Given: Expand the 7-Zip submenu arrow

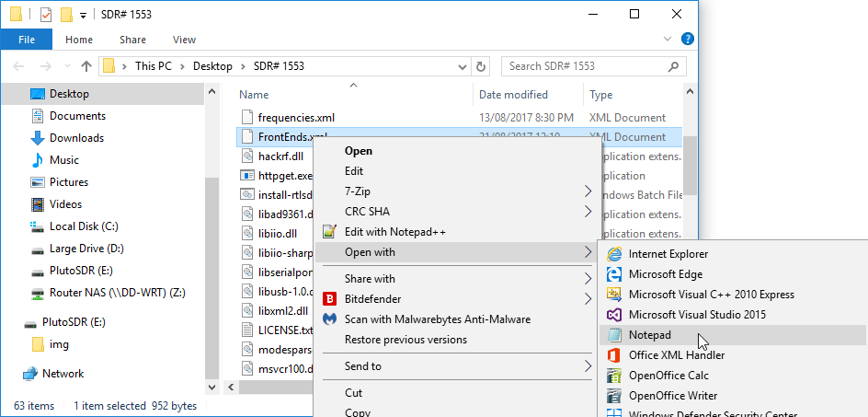Looking at the screenshot, I should (588, 191).
